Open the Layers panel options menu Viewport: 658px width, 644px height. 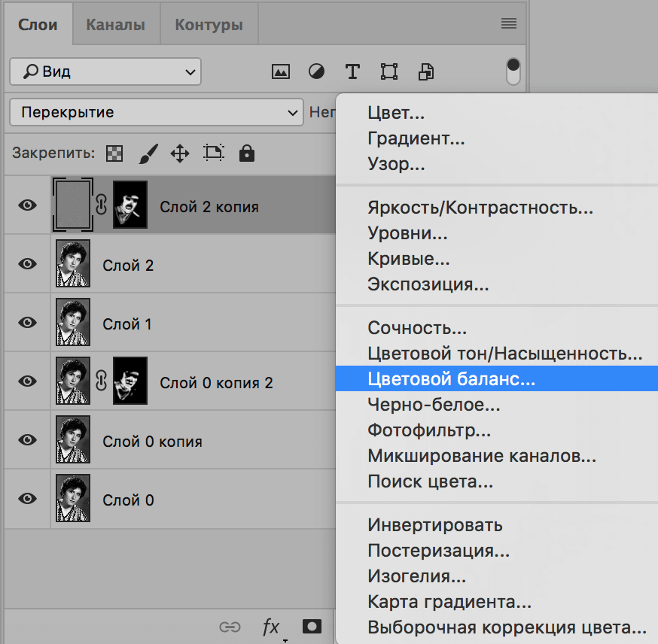(x=509, y=24)
